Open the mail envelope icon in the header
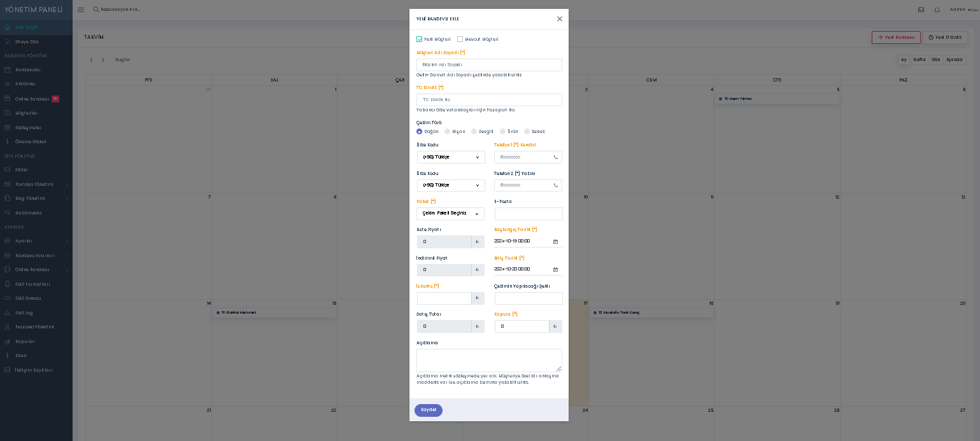This screenshot has width=980, height=441. click(921, 10)
